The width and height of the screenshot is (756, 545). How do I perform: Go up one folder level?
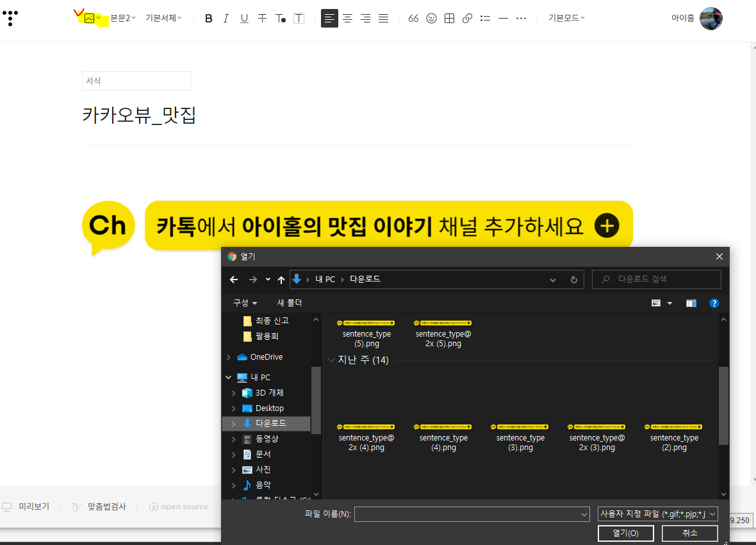[281, 280]
